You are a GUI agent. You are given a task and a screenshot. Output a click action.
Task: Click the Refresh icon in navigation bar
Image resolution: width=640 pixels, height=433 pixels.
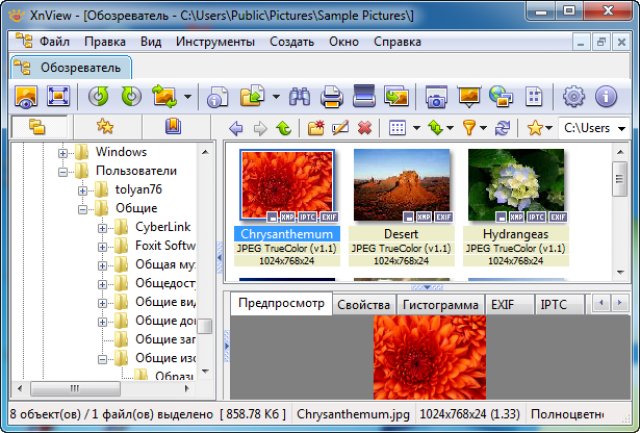(x=502, y=128)
